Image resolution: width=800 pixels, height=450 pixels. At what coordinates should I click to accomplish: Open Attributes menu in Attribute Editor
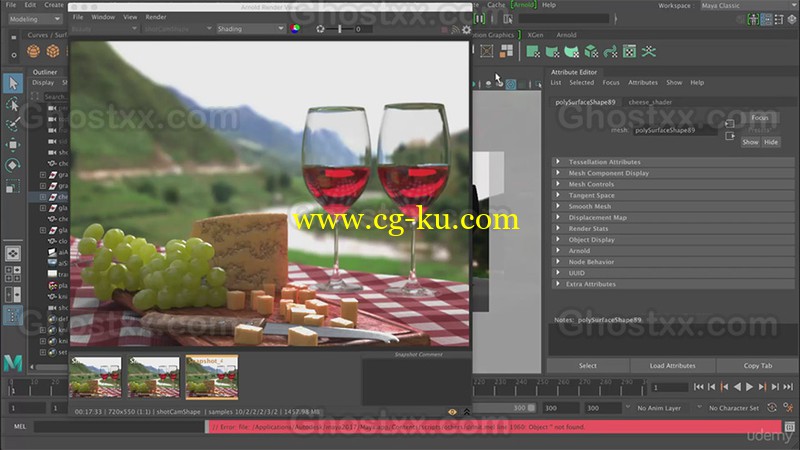642,82
